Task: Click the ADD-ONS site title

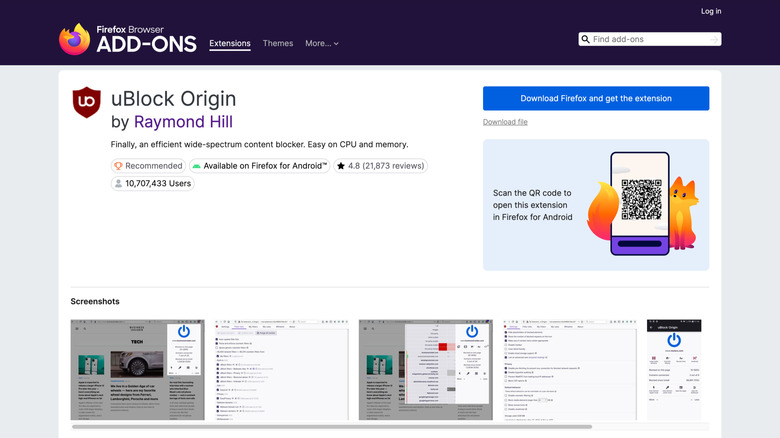Action: pos(146,44)
